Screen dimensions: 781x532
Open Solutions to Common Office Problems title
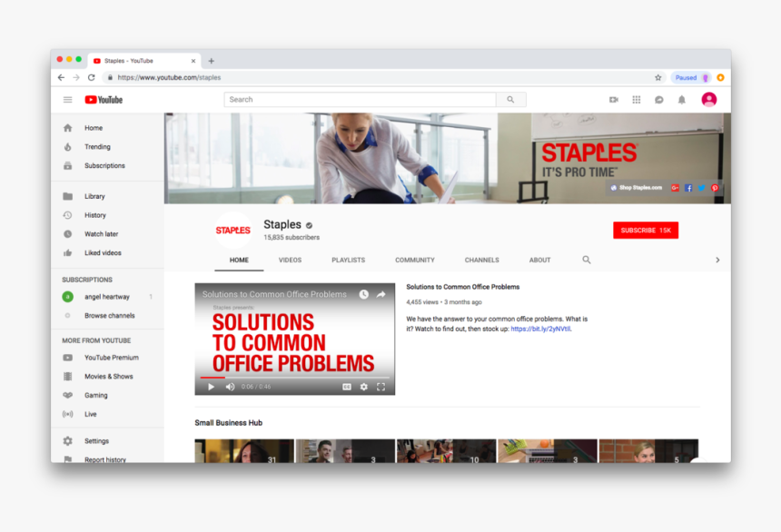463,287
